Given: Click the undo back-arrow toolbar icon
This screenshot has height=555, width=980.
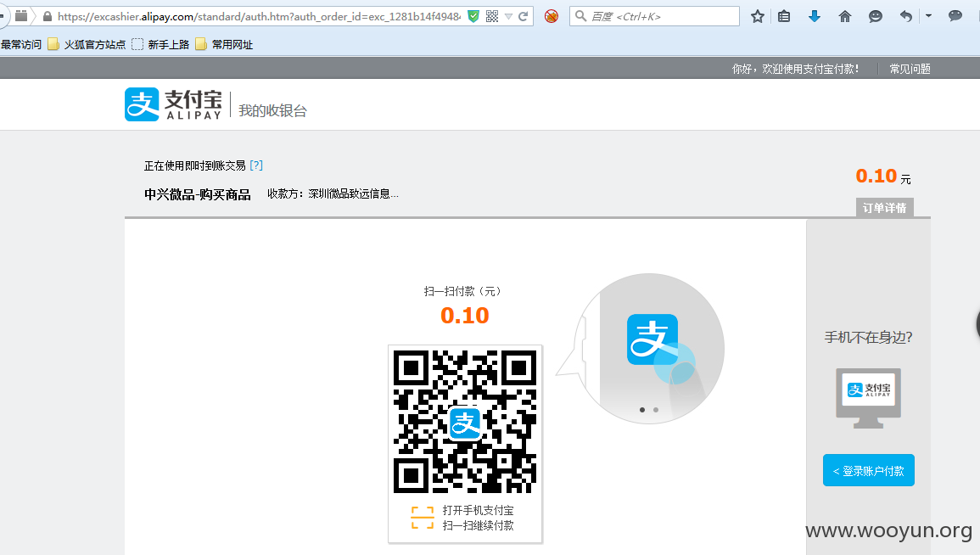Looking at the screenshot, I should [905, 16].
